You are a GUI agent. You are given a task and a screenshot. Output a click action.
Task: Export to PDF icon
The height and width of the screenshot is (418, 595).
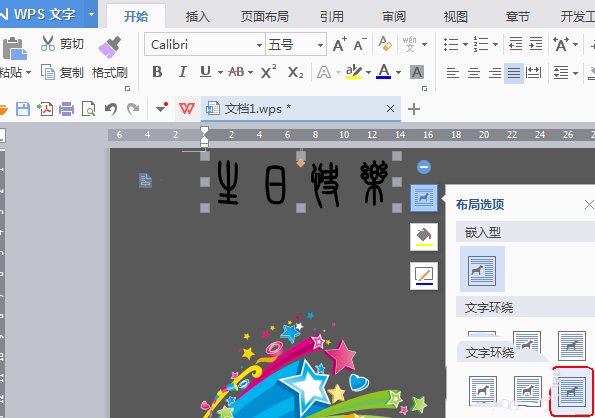tap(45, 109)
